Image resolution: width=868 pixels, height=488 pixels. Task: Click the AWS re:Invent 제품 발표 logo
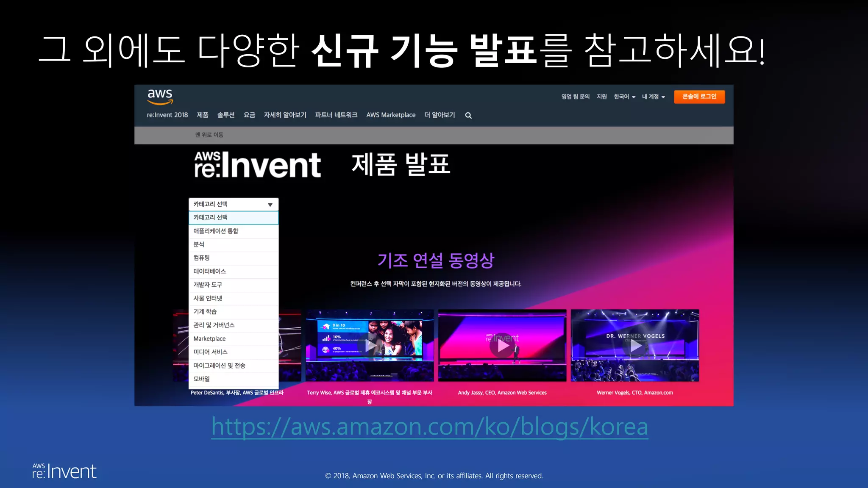[258, 165]
